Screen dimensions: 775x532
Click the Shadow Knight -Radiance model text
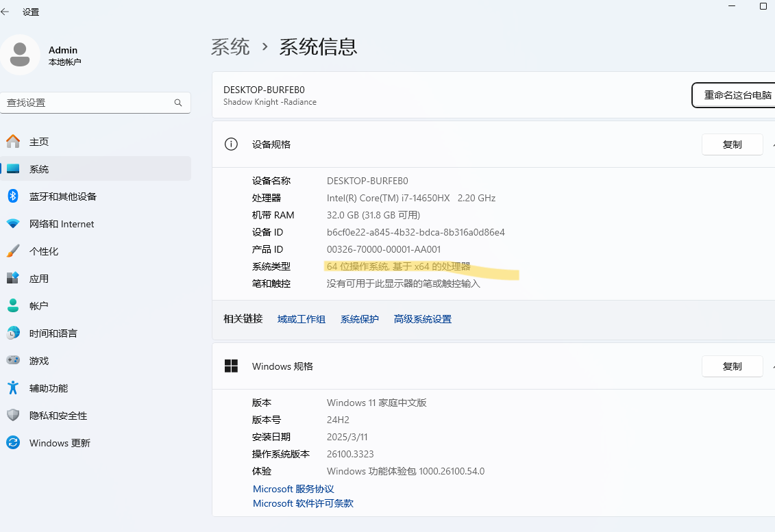click(270, 102)
